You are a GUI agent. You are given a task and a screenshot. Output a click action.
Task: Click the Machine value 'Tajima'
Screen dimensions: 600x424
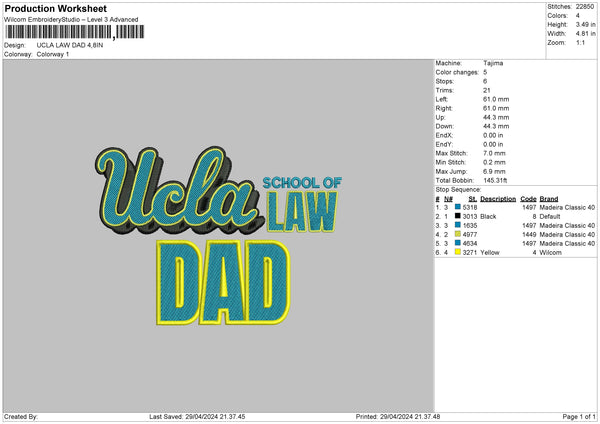493,63
